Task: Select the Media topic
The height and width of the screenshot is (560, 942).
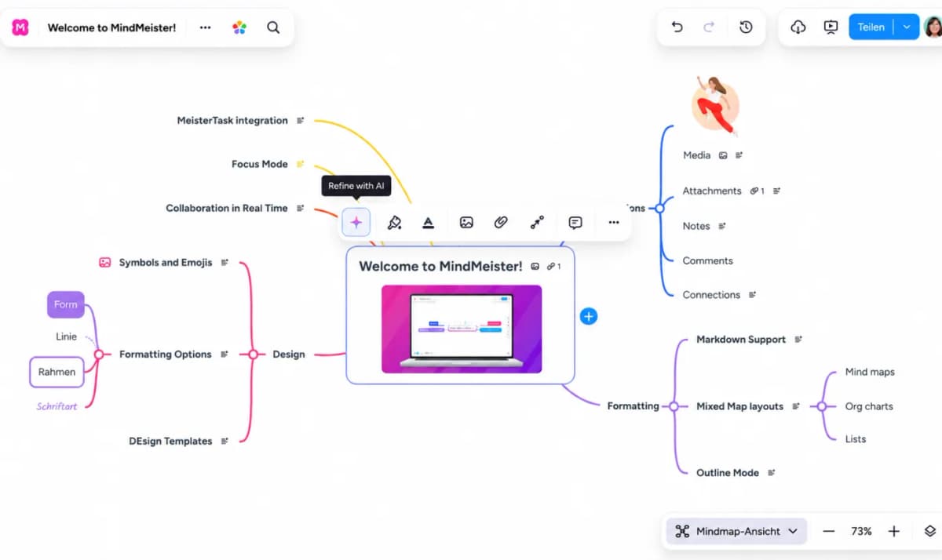Action: (x=696, y=155)
